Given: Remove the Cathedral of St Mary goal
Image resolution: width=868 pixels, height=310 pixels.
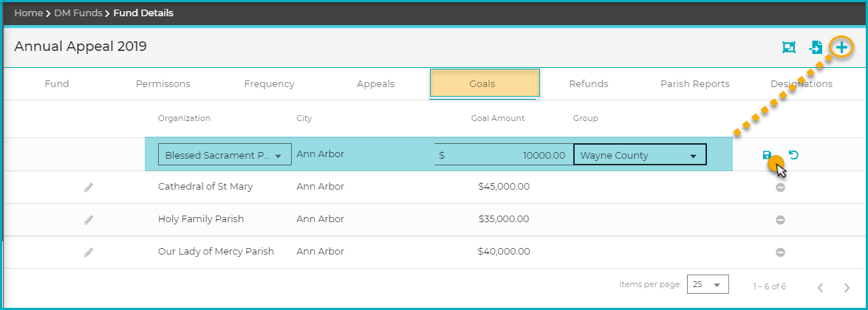Looking at the screenshot, I should [x=780, y=187].
